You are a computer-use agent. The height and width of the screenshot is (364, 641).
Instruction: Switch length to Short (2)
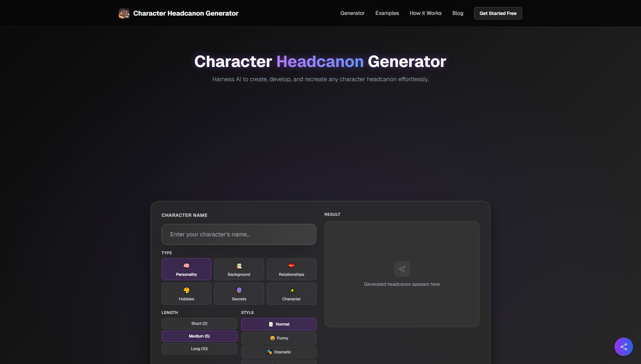199,323
